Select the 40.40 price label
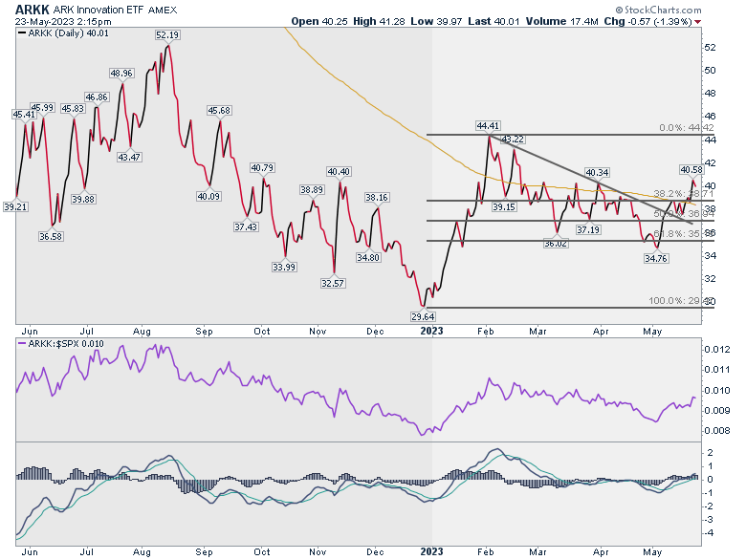 (339, 172)
